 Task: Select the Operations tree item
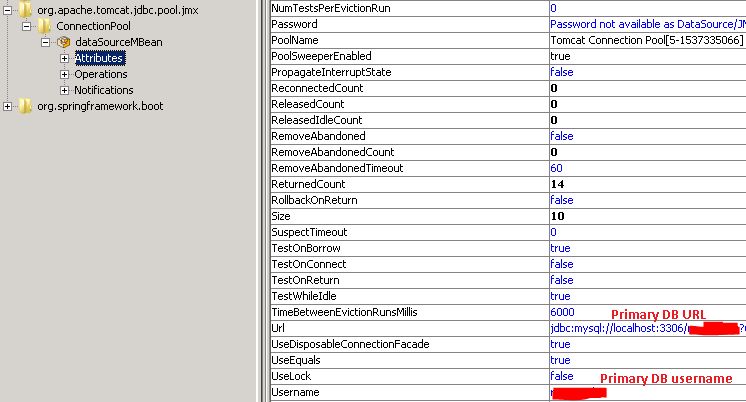pos(101,74)
